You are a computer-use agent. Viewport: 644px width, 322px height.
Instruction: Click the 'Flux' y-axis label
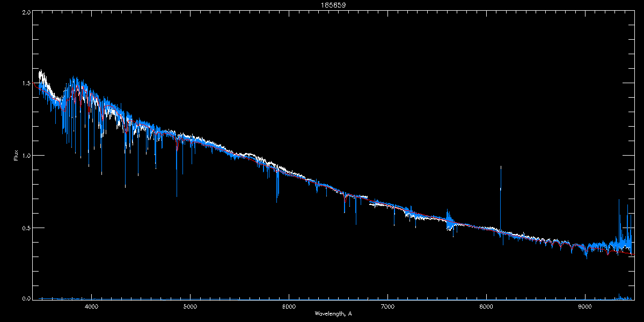click(16, 156)
